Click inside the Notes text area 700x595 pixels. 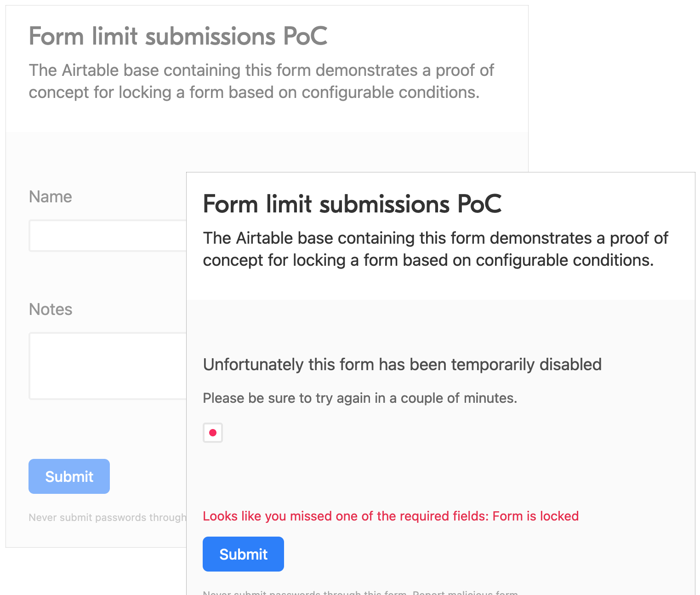[x=106, y=366]
